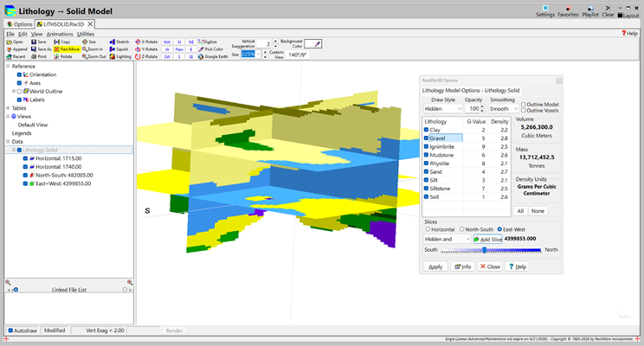Viewport: 644px width, 346px height.
Task: Open the Utilities menu
Action: tap(86, 34)
